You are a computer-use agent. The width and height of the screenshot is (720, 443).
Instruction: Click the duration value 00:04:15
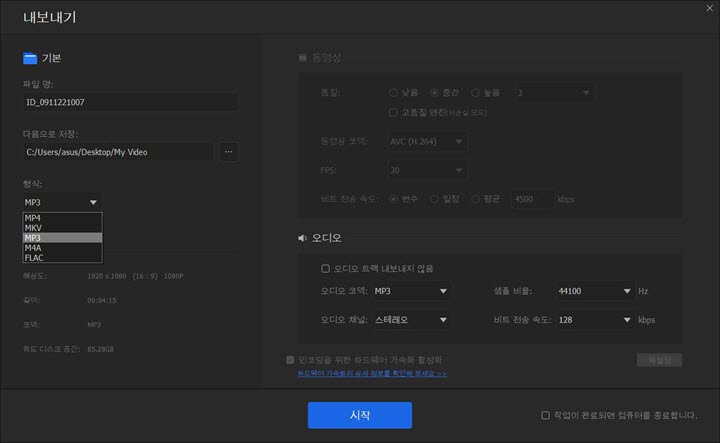102,300
